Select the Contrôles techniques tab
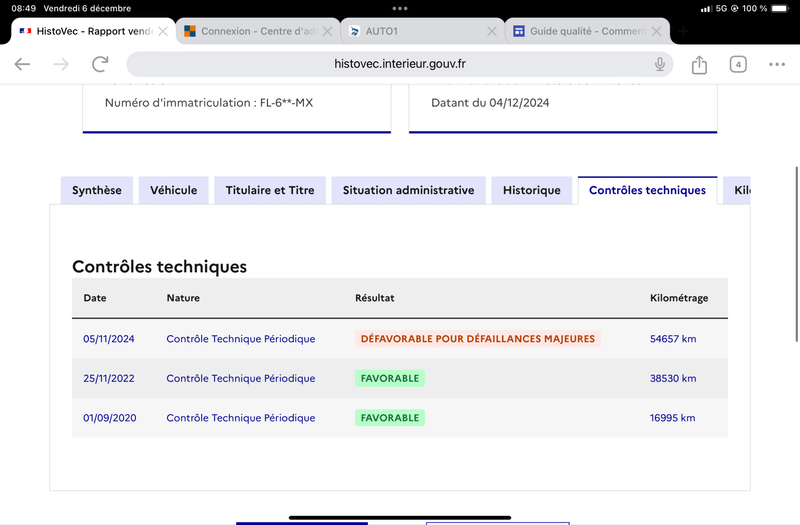This screenshot has width=800, height=525. pos(647,190)
